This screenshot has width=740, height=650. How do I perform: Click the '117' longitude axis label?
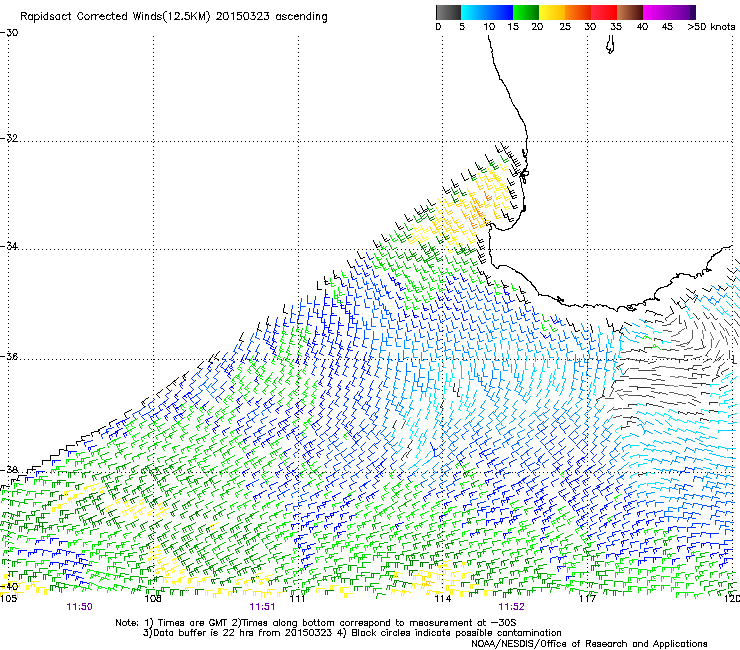tap(588, 599)
